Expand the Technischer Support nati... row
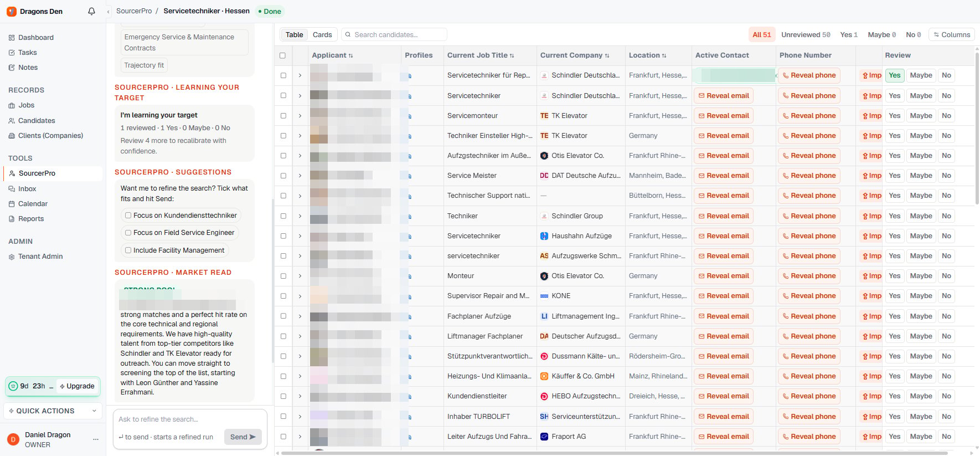 [x=300, y=196]
